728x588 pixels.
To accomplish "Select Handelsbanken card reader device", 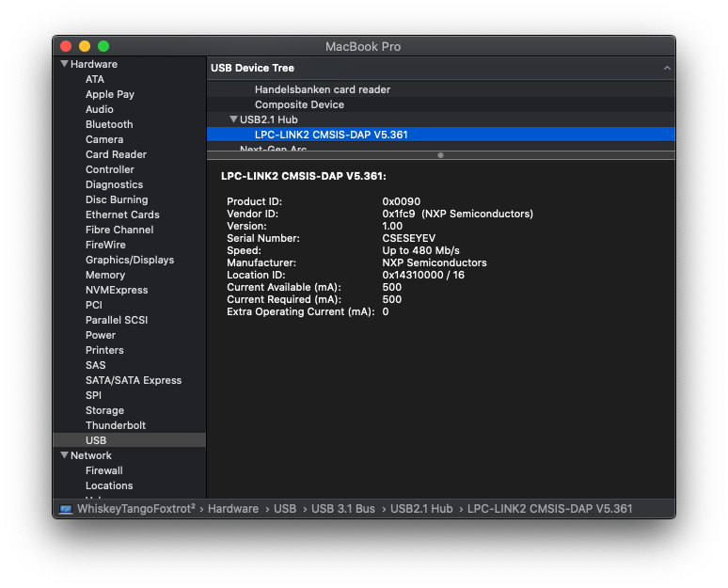I will pyautogui.click(x=322, y=89).
